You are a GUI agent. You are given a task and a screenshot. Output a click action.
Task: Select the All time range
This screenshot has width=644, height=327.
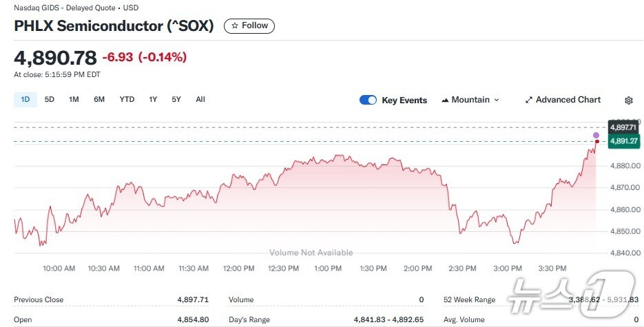click(x=200, y=99)
